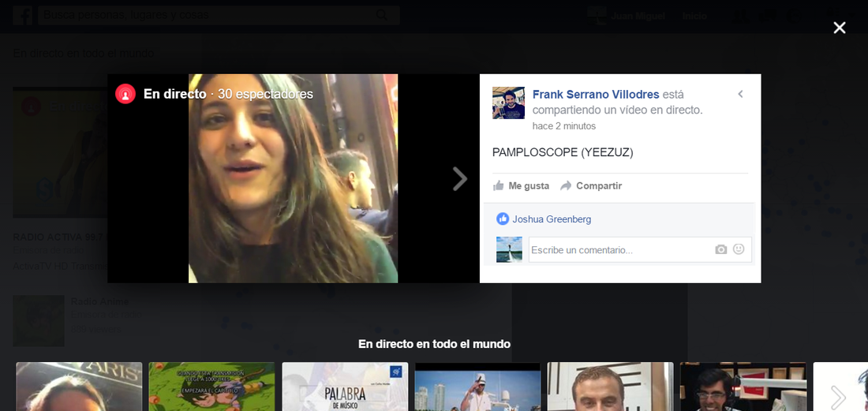Open the emoji smiley picker

pyautogui.click(x=739, y=249)
